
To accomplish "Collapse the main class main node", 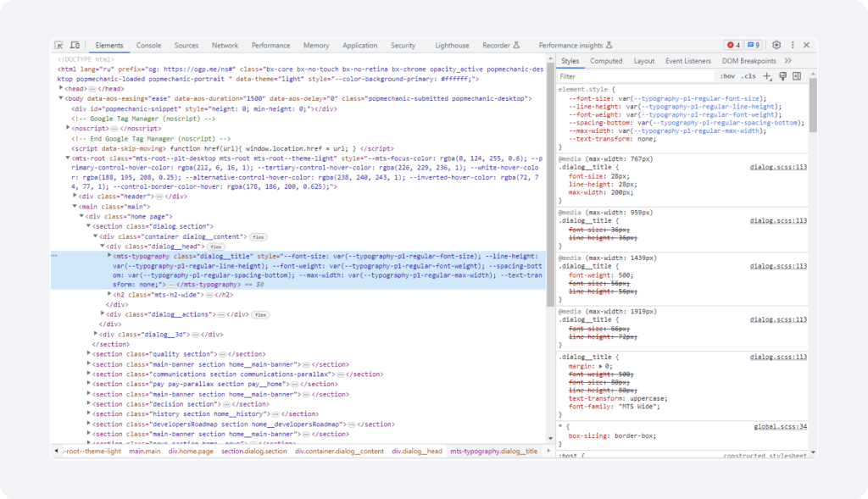I will tap(75, 206).
